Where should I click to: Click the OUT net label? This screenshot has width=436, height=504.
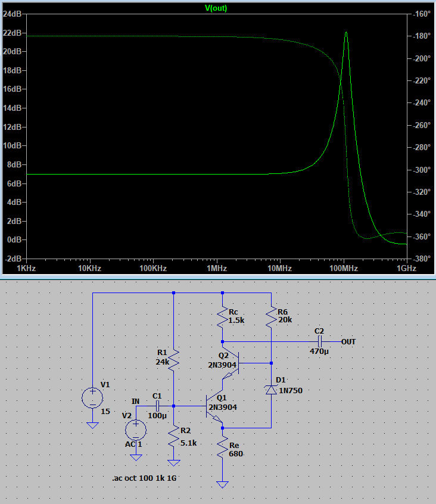point(348,342)
